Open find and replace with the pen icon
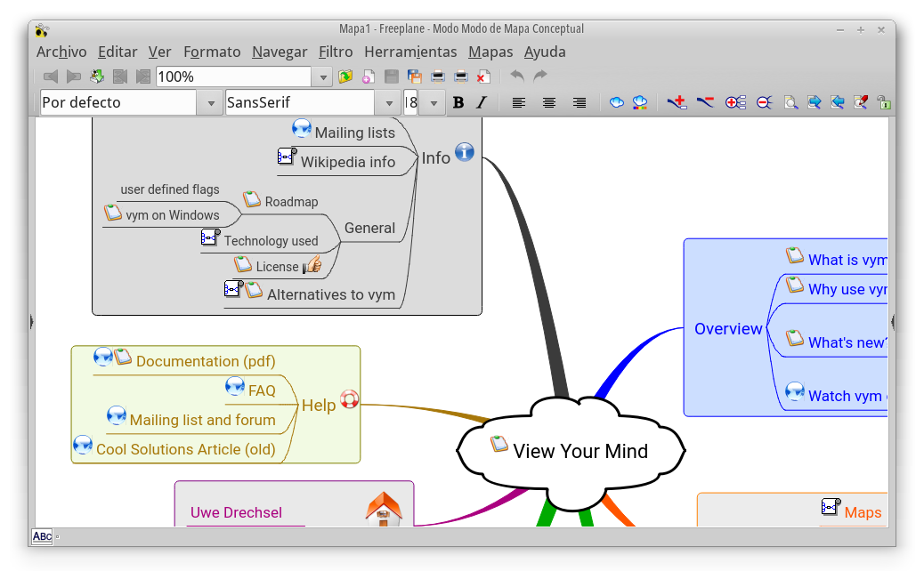Screen dimensions: 924x571 [861, 102]
